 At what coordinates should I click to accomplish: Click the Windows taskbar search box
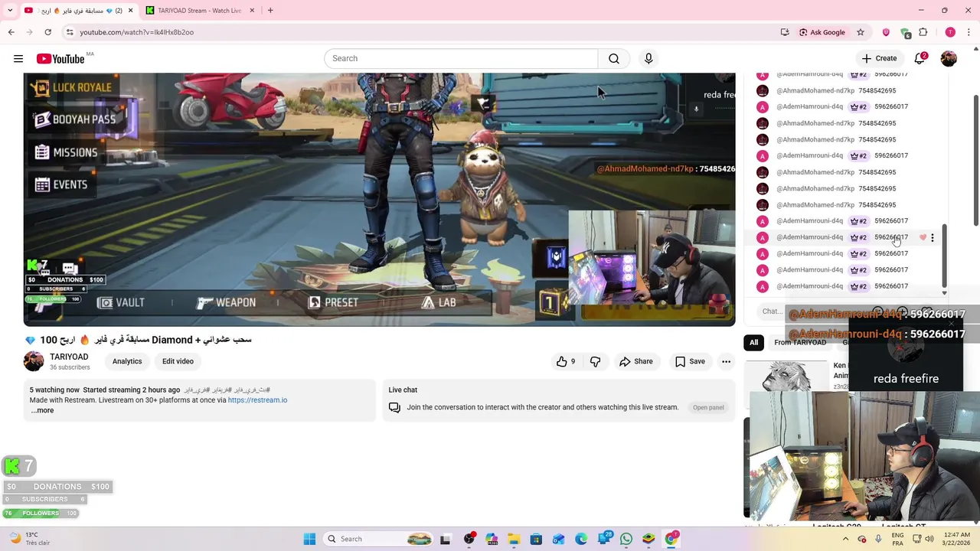point(379,539)
